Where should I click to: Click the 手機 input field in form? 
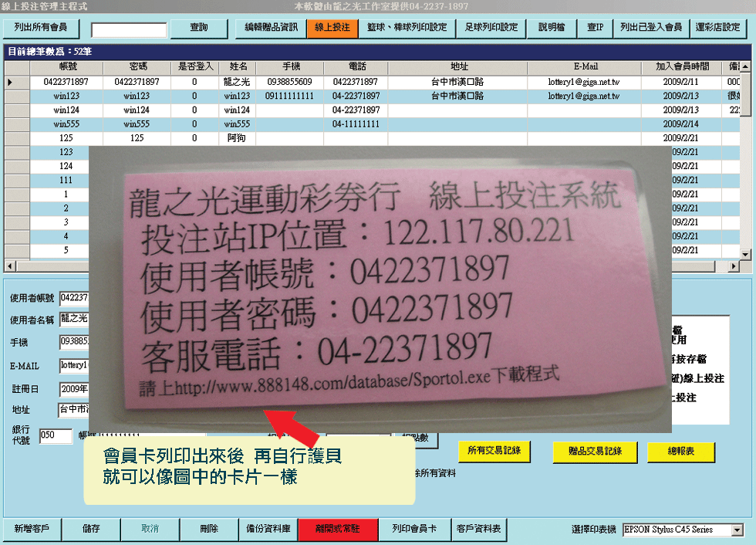tap(74, 342)
